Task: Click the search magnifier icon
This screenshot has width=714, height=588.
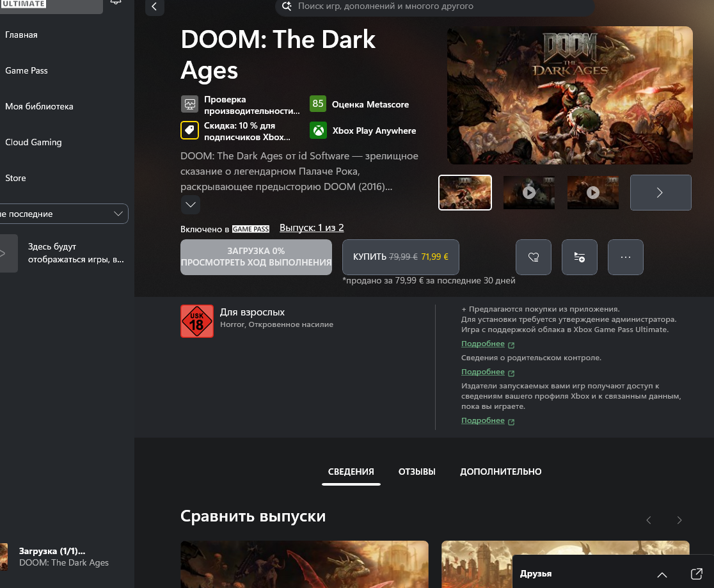Action: coord(287,6)
